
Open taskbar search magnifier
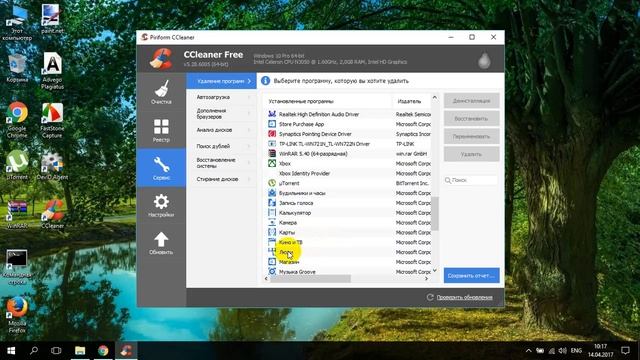(34, 351)
